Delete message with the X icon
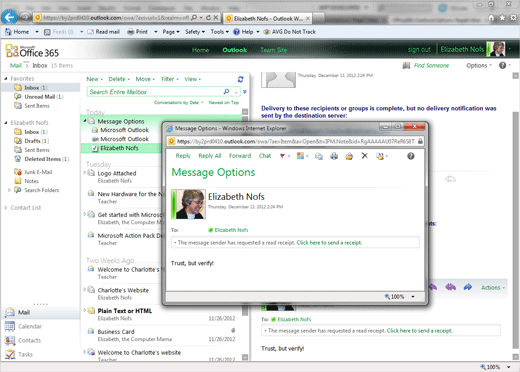Image resolution: width=520 pixels, height=372 pixels. (x=365, y=156)
